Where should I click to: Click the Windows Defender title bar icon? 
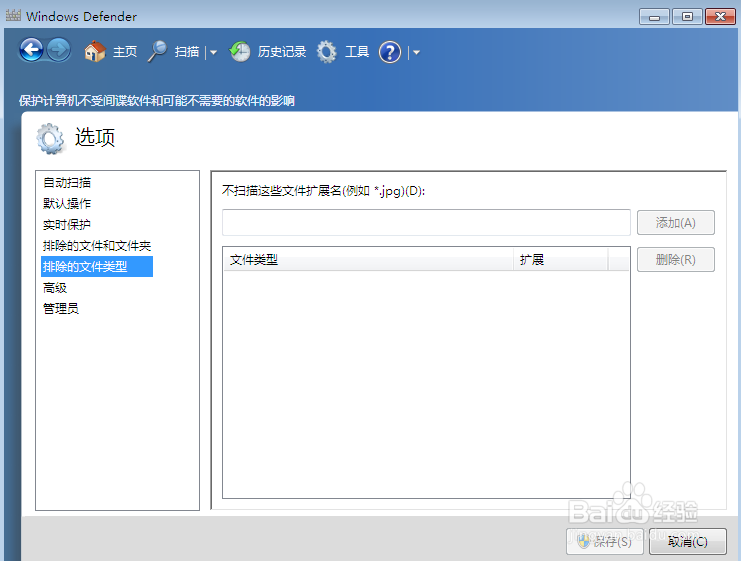(13, 16)
